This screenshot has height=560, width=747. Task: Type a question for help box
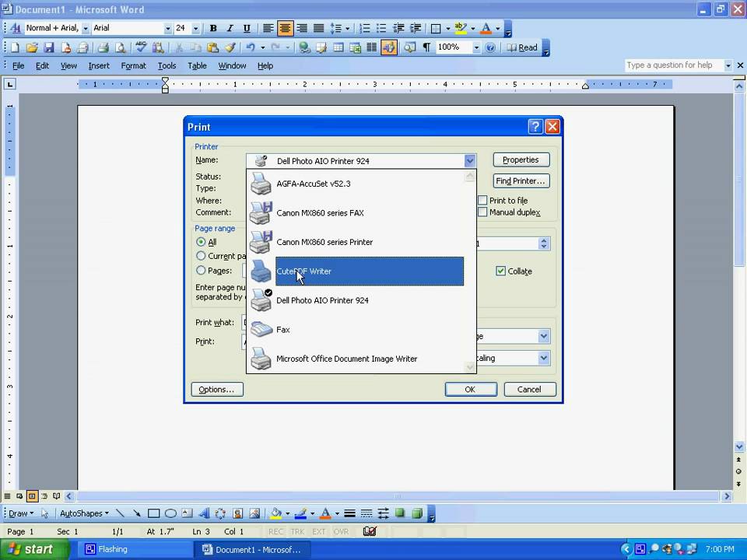[x=674, y=65]
